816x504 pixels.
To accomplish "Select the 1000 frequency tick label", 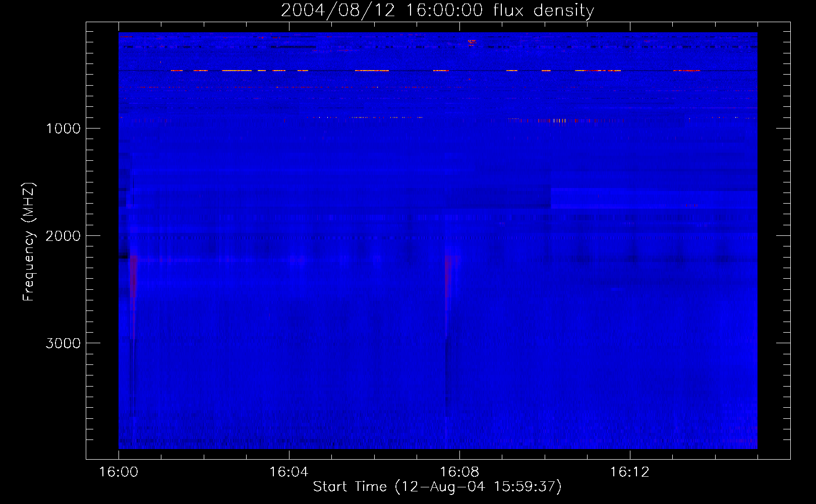I will [x=64, y=129].
